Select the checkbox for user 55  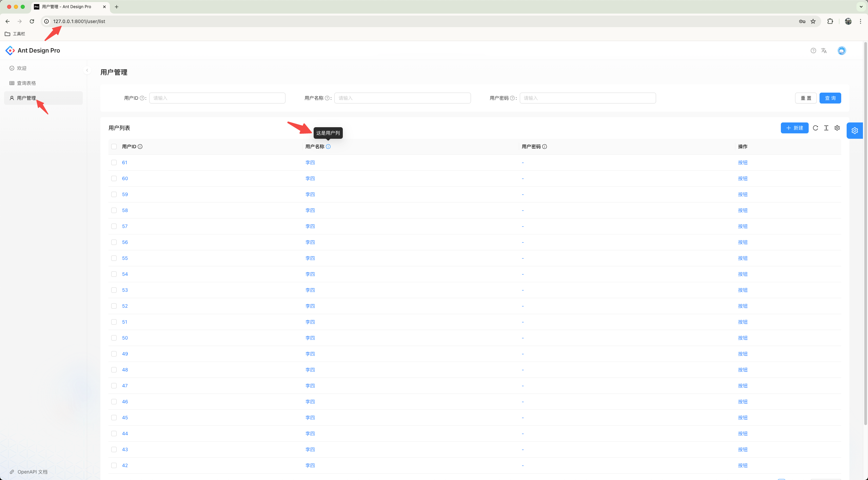(114, 258)
